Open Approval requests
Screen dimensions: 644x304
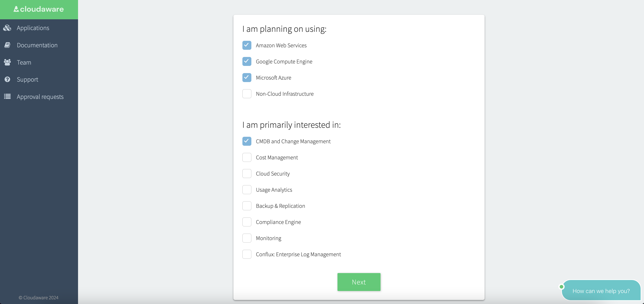click(x=40, y=97)
